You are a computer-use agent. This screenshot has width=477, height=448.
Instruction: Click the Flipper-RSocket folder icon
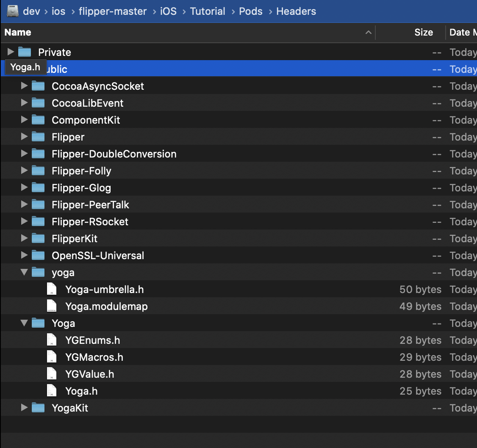[x=38, y=221]
